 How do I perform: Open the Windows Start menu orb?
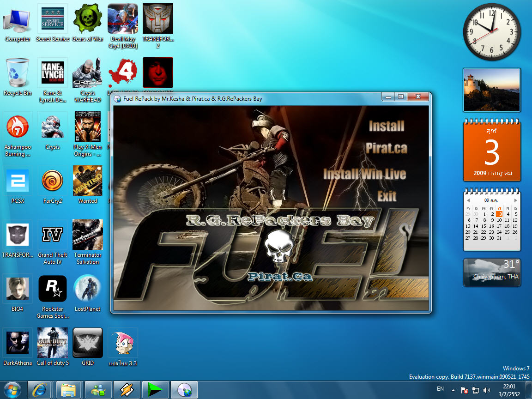(x=12, y=390)
